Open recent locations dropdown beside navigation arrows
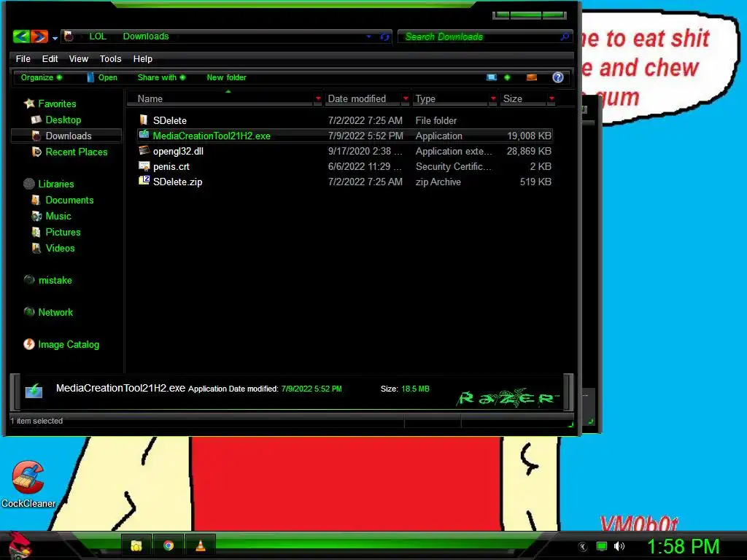This screenshot has width=747, height=560. (55, 38)
